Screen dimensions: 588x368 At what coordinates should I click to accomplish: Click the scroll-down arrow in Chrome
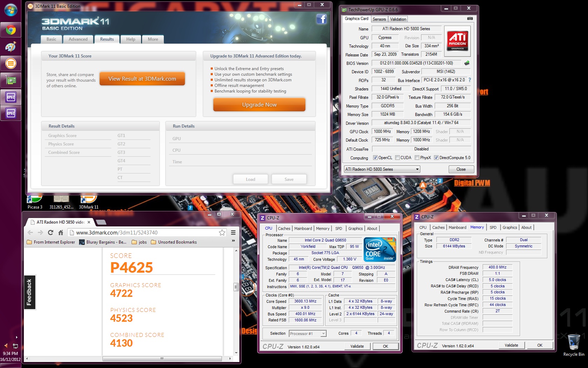(236, 353)
